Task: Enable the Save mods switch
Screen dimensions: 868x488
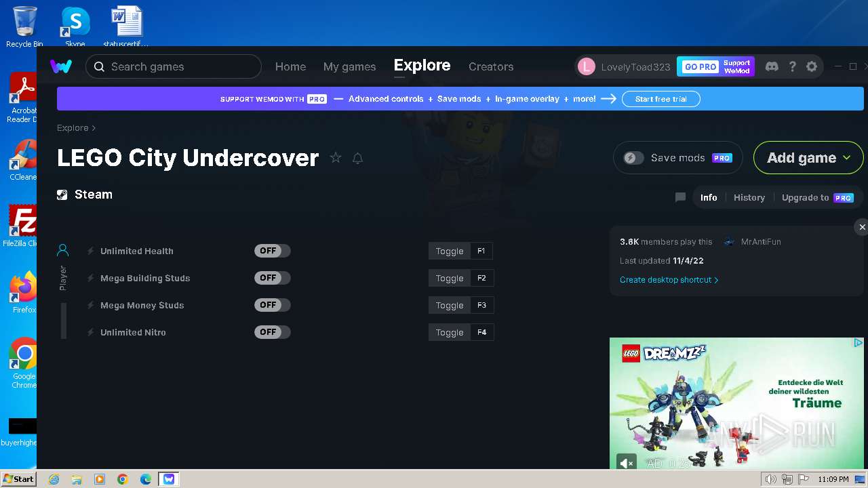Action: [x=633, y=158]
